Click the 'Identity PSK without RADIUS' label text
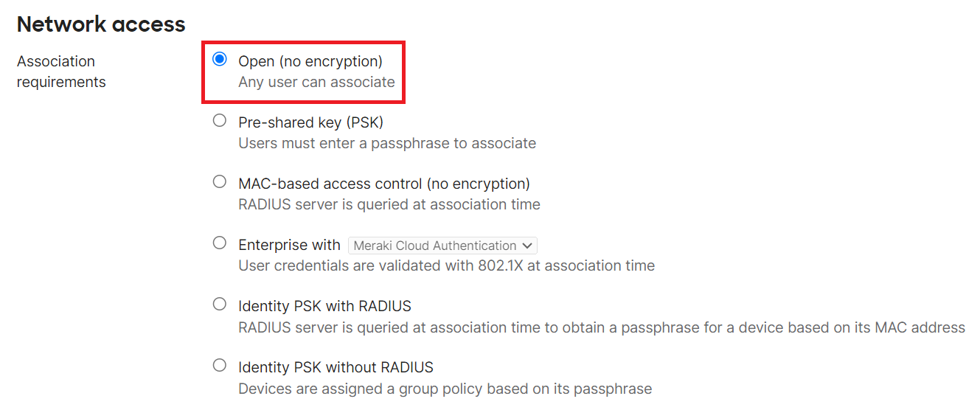980x410 pixels. tap(336, 367)
